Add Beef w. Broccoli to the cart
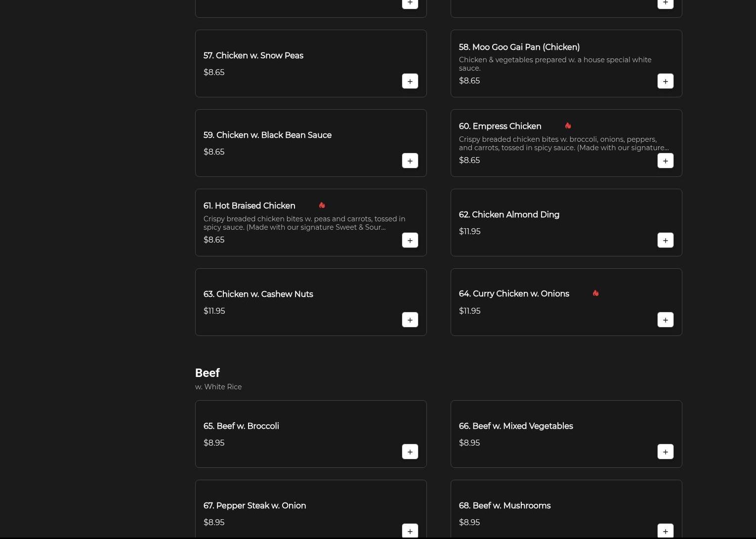This screenshot has width=756, height=539. (410, 452)
